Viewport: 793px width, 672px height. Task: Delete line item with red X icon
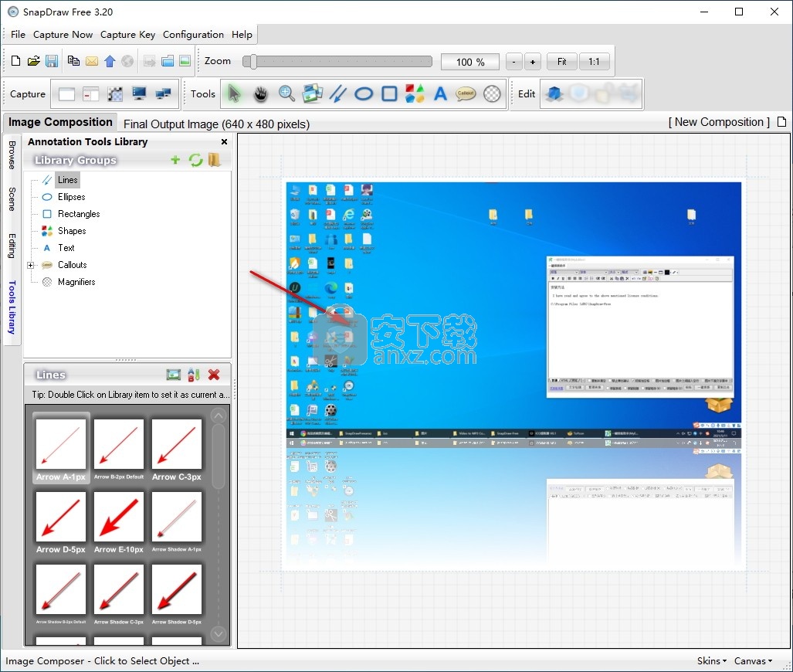[x=214, y=375]
